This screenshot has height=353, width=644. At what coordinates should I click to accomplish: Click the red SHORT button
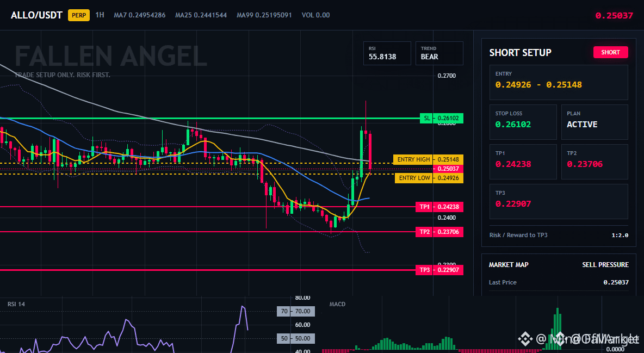(x=610, y=52)
